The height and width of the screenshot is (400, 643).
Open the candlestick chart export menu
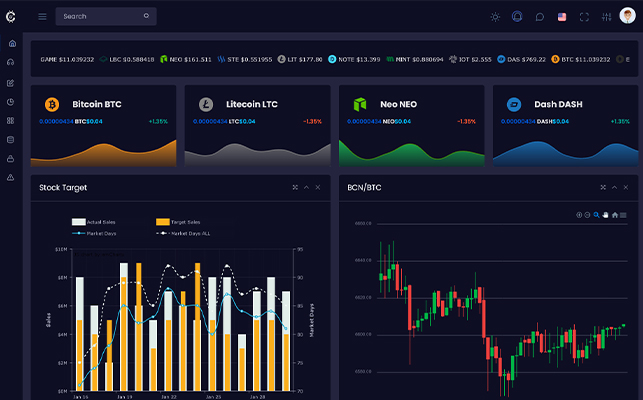pos(623,215)
